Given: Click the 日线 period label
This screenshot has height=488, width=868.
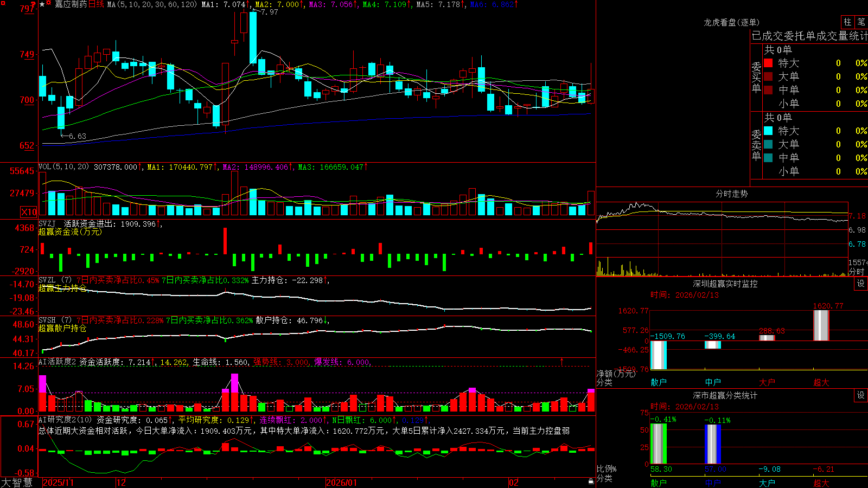Looking at the screenshot, I should [96, 4].
